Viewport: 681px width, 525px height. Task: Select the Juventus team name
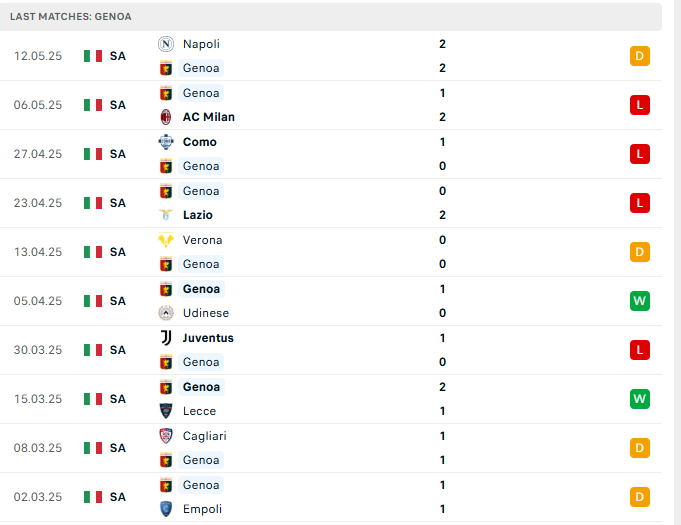click(208, 338)
